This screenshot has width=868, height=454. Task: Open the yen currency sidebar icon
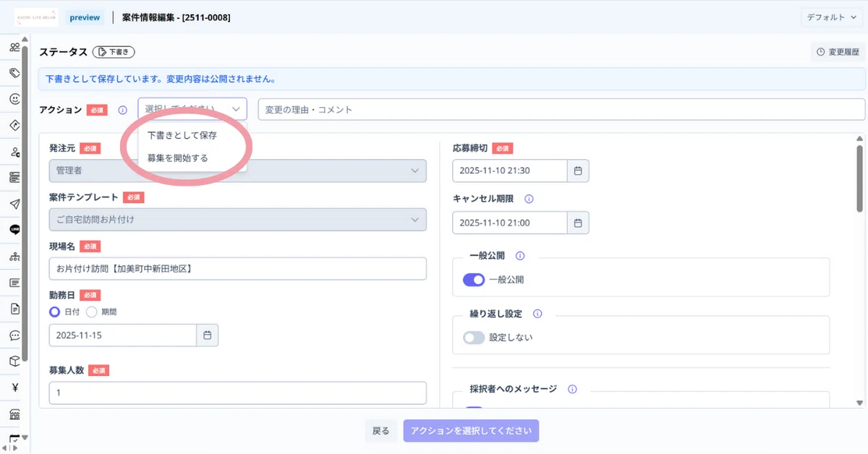[14, 387]
